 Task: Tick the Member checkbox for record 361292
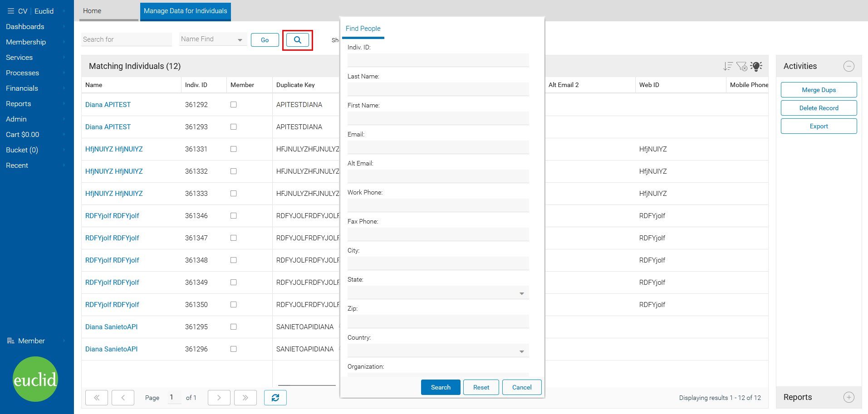(x=234, y=105)
